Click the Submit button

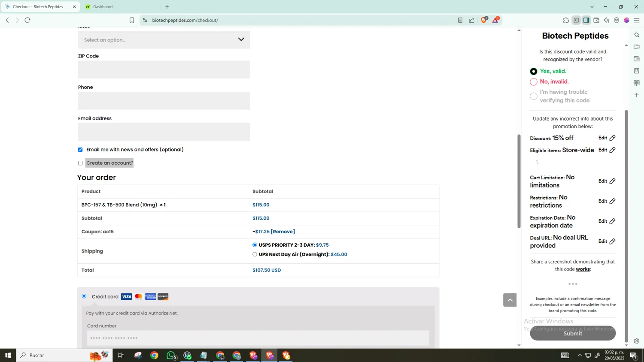click(573, 333)
